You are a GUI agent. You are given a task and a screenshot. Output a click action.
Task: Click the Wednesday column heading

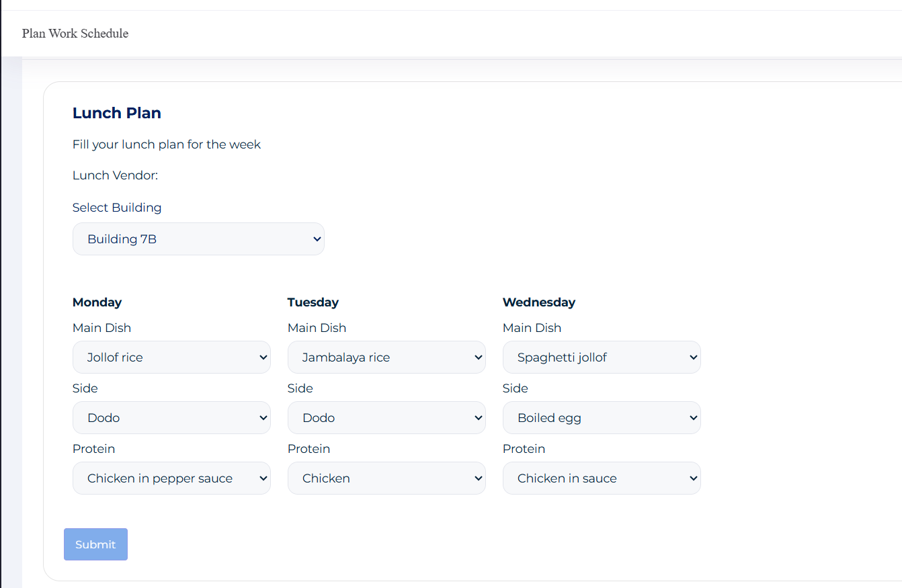click(x=539, y=302)
